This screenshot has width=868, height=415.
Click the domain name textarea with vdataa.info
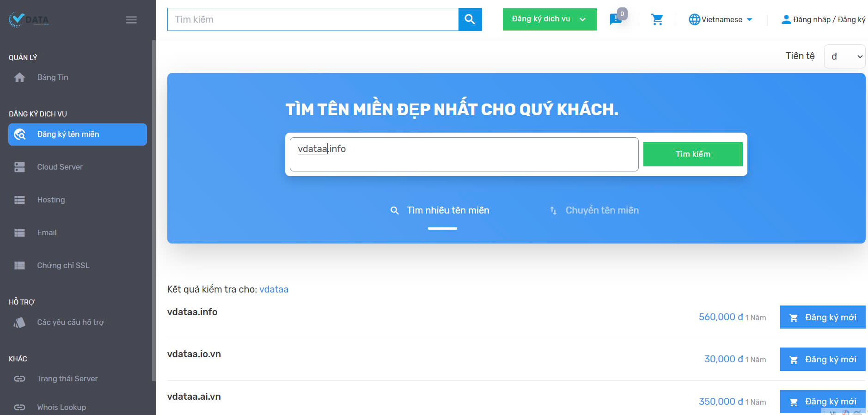(x=464, y=154)
